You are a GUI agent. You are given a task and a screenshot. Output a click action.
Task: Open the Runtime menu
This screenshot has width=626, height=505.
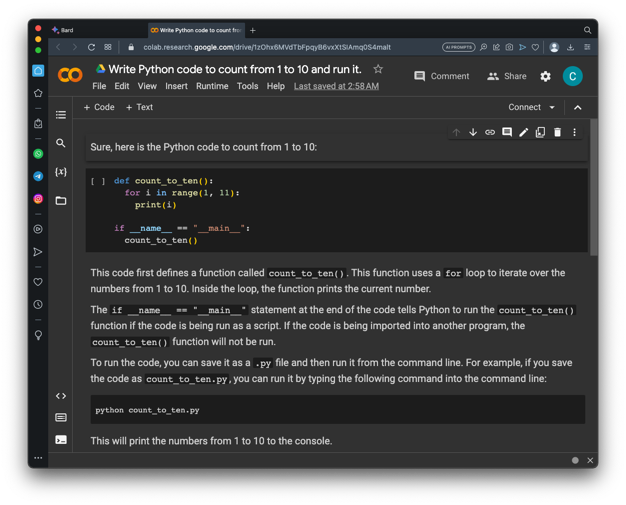pos(212,87)
